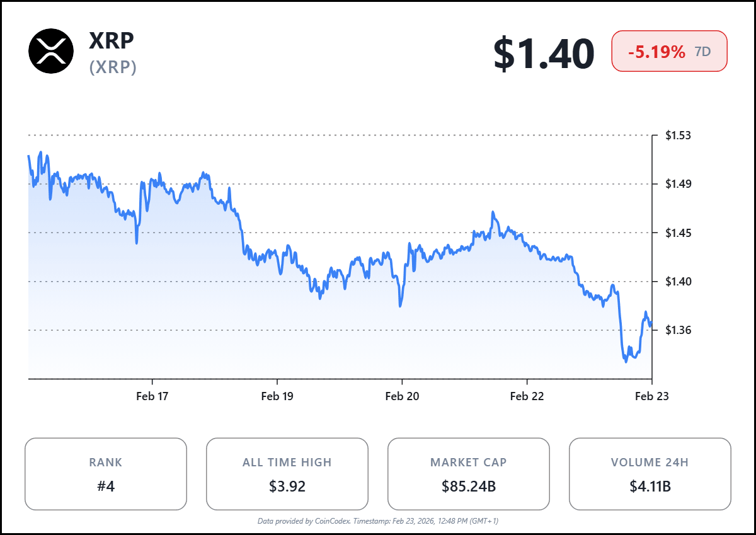756x535 pixels.
Task: Click the CoinCodex data attribution text
Action: pos(378,521)
